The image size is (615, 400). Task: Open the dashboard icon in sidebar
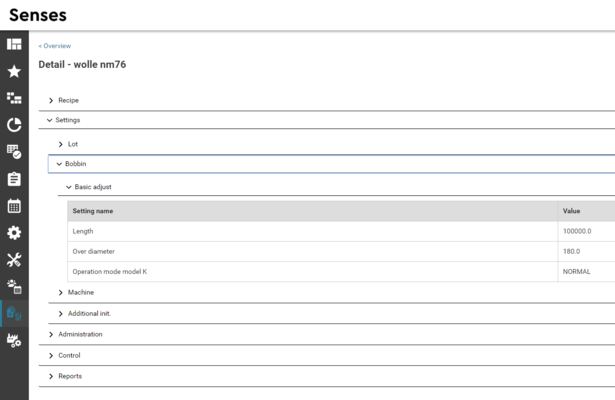[x=14, y=44]
